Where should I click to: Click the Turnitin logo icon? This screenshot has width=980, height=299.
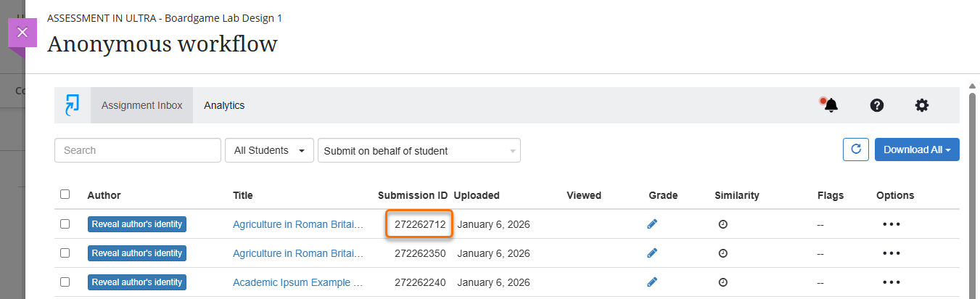pos(72,105)
